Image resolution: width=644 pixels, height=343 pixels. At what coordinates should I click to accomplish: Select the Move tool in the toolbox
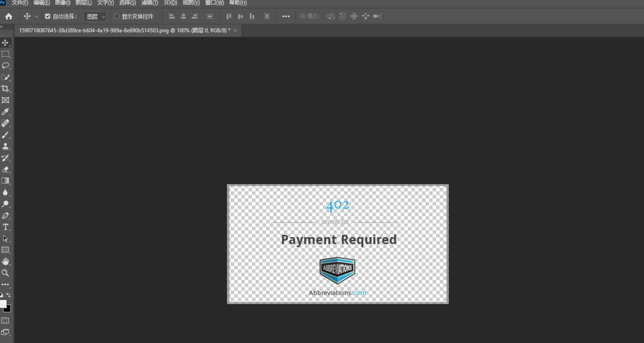5,43
